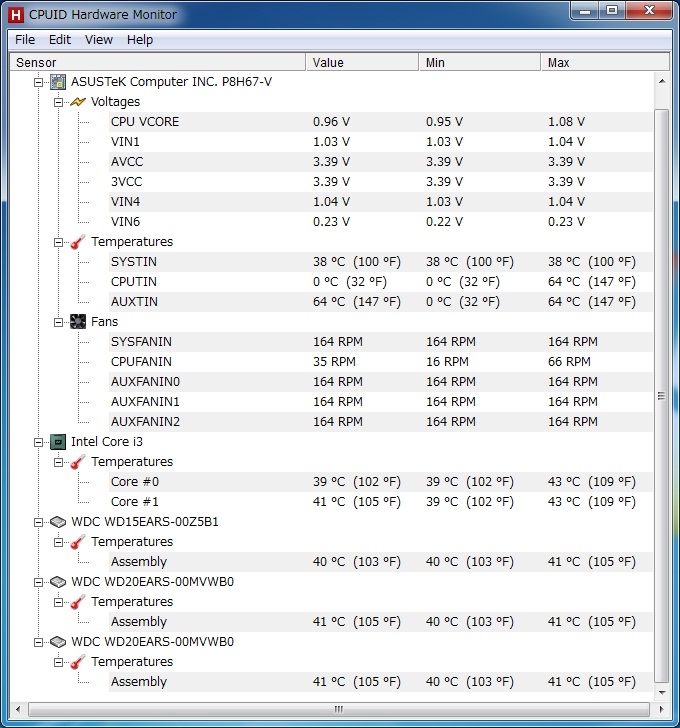Select the AVCC voltage row
680x728 pixels.
pos(381,162)
